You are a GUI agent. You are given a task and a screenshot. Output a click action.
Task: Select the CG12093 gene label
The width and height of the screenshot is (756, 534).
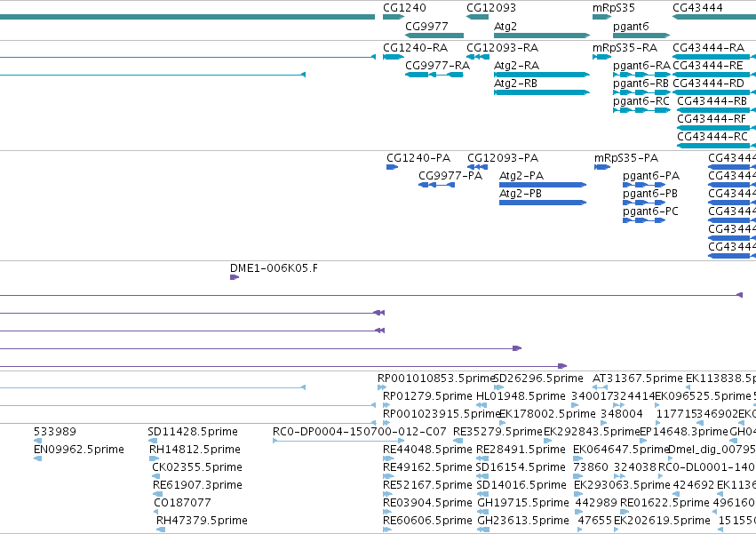490,8
